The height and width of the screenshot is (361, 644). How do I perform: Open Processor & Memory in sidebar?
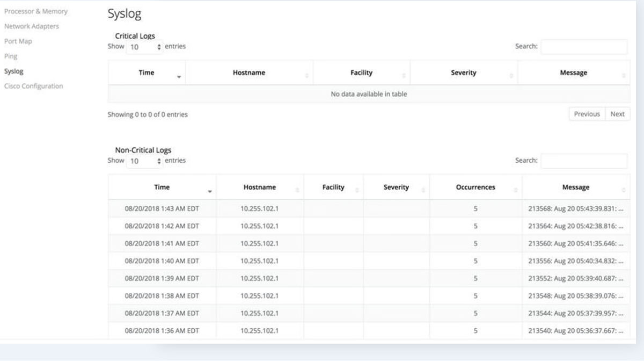coord(36,11)
